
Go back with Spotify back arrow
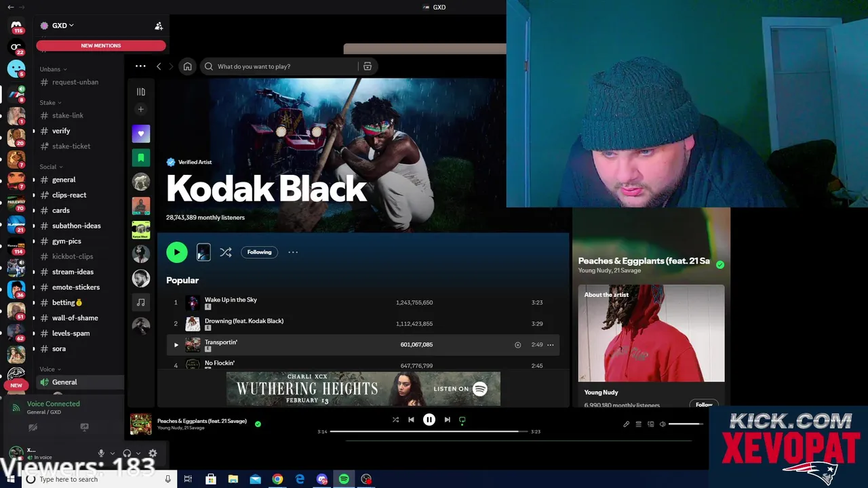(x=159, y=66)
